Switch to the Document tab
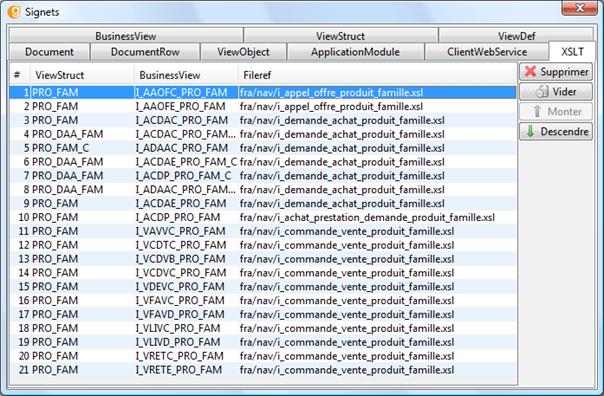Screen dimensions: 604x396 49,52
